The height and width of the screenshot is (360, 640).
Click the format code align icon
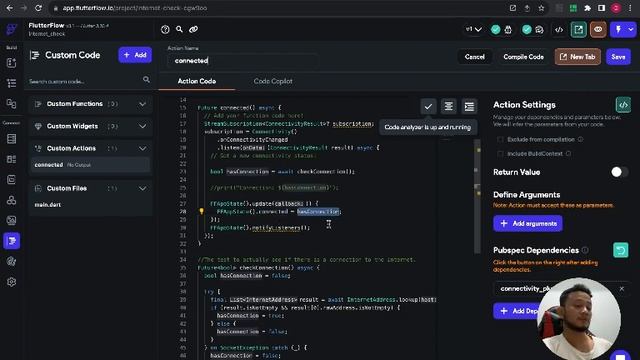click(x=449, y=107)
